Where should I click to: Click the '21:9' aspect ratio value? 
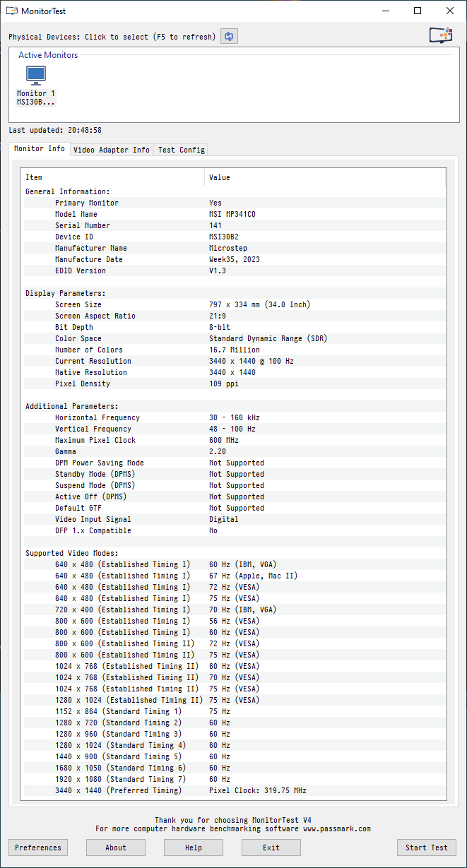[218, 316]
